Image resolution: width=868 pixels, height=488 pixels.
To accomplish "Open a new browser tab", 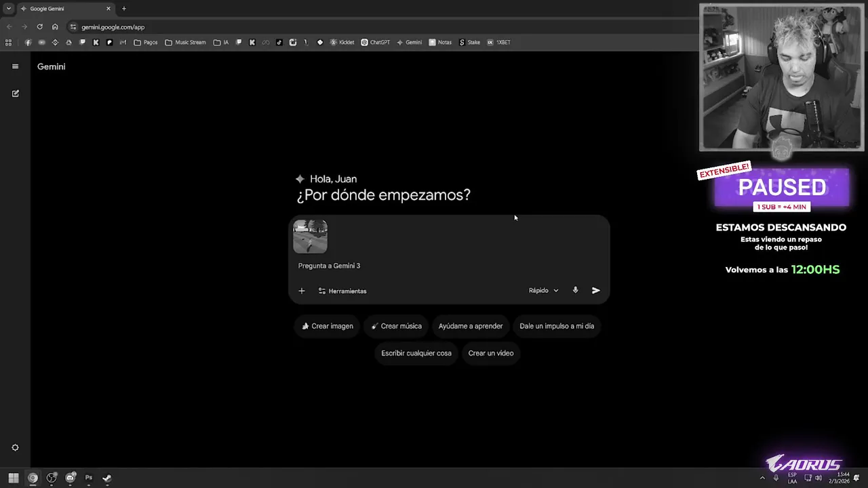I will (x=123, y=9).
